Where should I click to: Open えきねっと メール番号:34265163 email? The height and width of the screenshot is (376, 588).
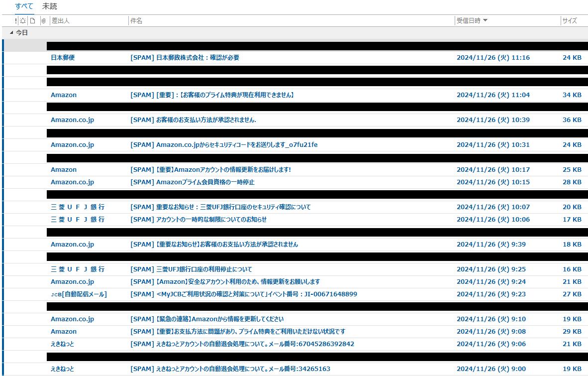tap(230, 369)
